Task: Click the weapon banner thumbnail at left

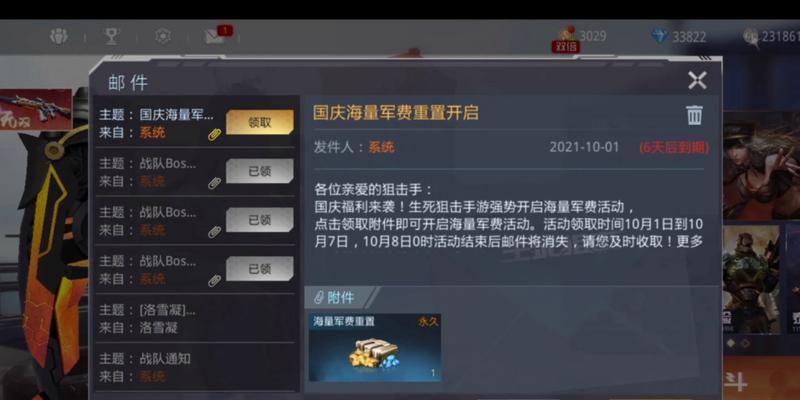Action: pos(35,109)
